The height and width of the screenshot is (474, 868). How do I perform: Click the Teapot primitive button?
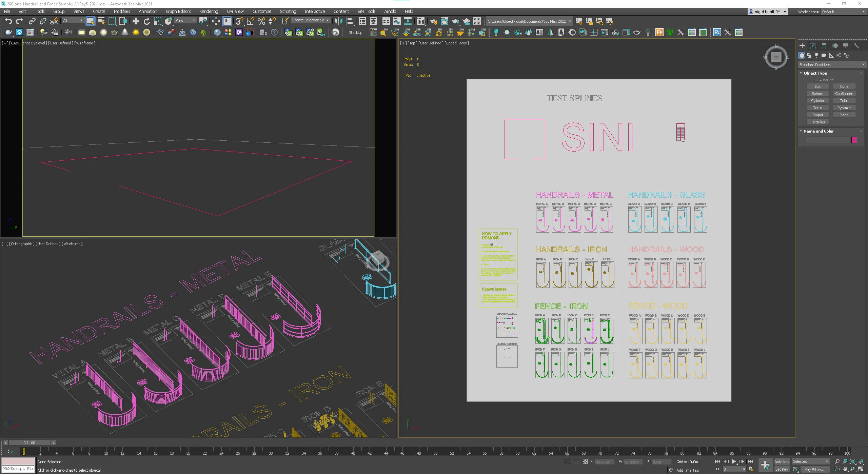817,115
